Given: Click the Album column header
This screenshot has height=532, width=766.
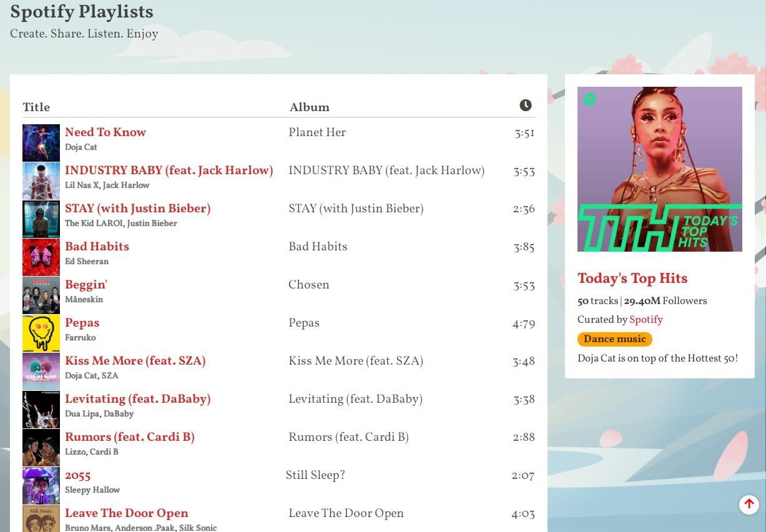Looking at the screenshot, I should tap(310, 107).
